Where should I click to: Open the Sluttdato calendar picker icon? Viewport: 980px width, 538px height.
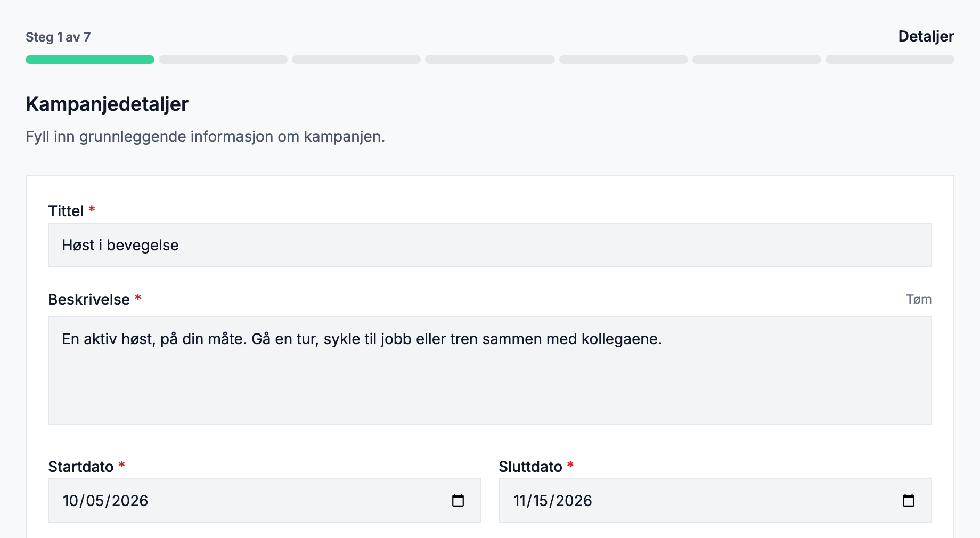(x=909, y=501)
